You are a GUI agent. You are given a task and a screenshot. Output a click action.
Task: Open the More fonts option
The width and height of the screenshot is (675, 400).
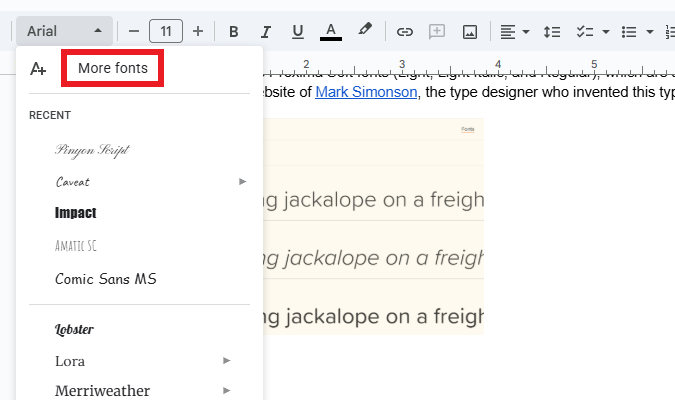112,68
